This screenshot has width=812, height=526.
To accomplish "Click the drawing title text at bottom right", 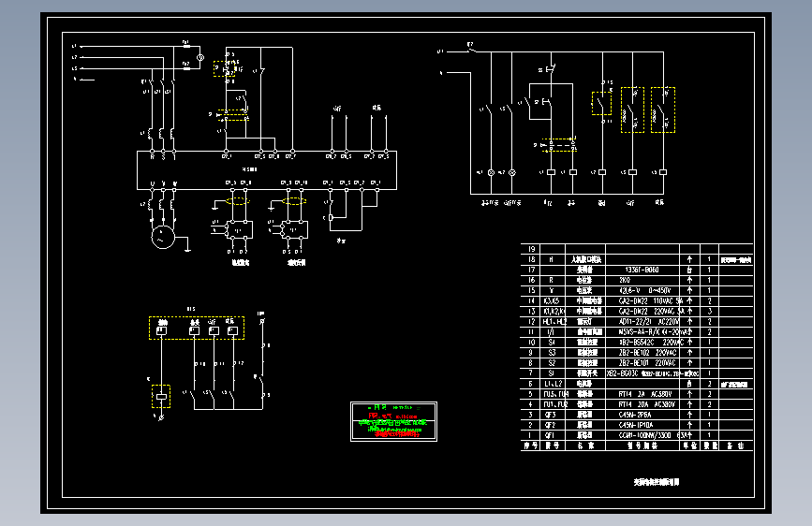I will point(657,481).
